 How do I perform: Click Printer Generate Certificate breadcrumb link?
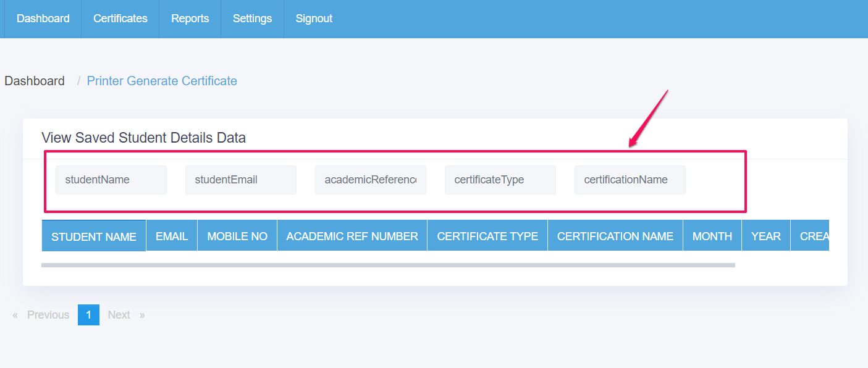coord(162,81)
